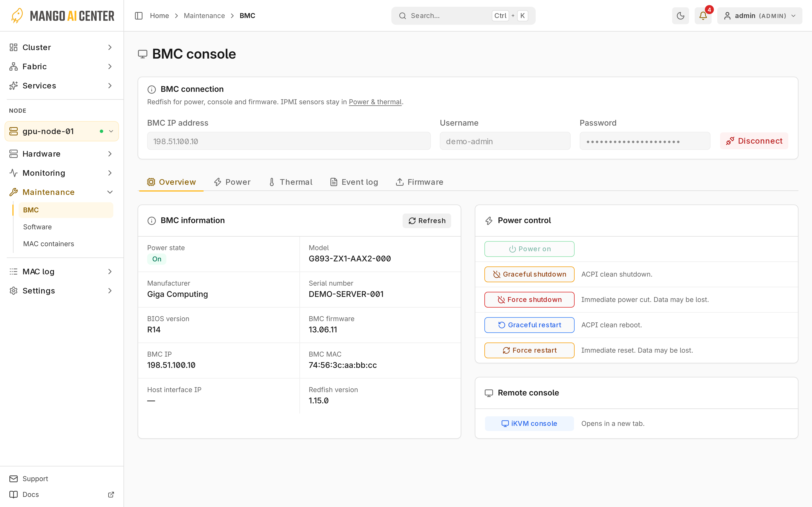812x507 pixels.
Task: Collapse sidebar using the panel toggle icon
Action: click(x=139, y=16)
